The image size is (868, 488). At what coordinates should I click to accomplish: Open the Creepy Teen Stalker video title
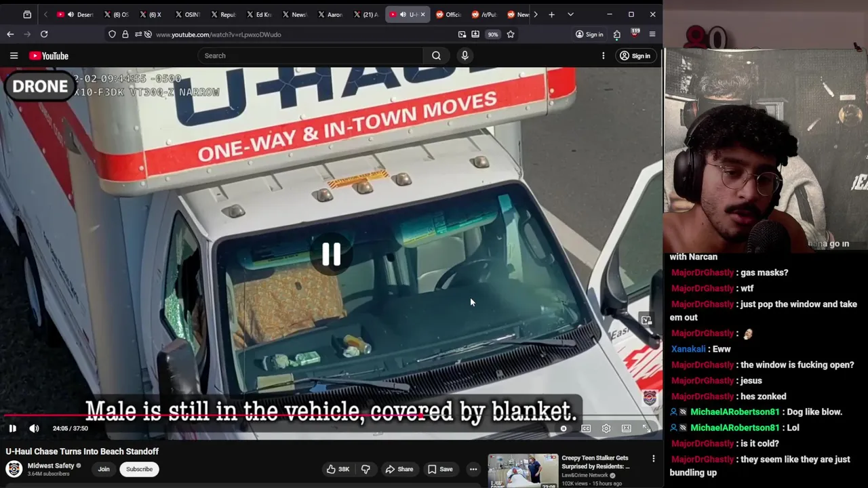coord(595,462)
